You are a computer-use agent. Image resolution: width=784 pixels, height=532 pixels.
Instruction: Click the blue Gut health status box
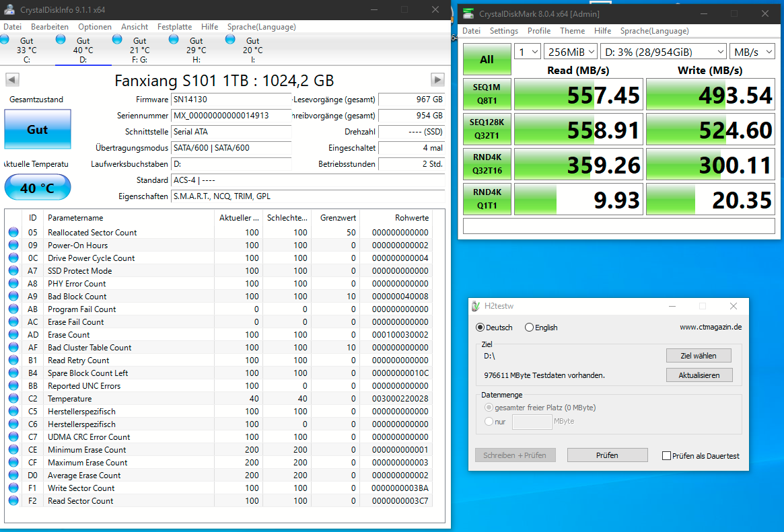coord(37,129)
